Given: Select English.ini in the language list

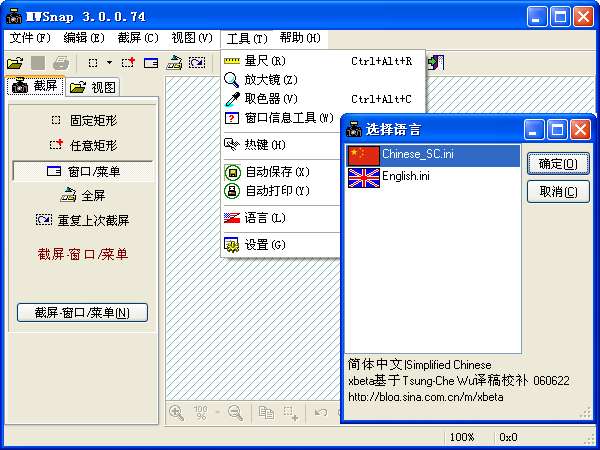Looking at the screenshot, I should point(433,178).
